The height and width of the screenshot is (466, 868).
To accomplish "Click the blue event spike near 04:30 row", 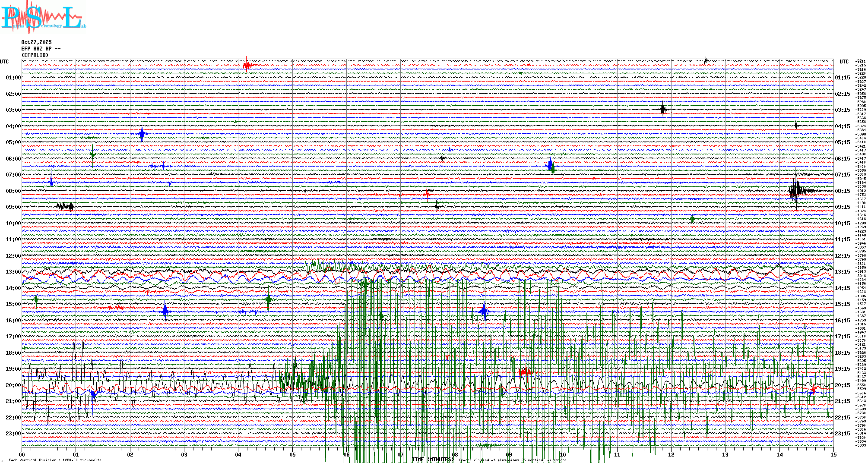I will click(142, 134).
